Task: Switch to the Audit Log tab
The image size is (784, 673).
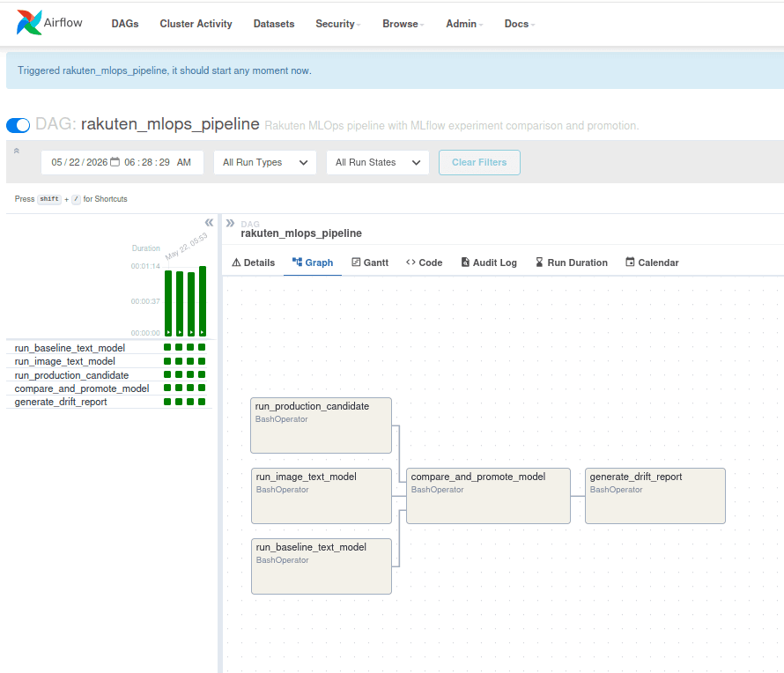Action: coord(489,263)
